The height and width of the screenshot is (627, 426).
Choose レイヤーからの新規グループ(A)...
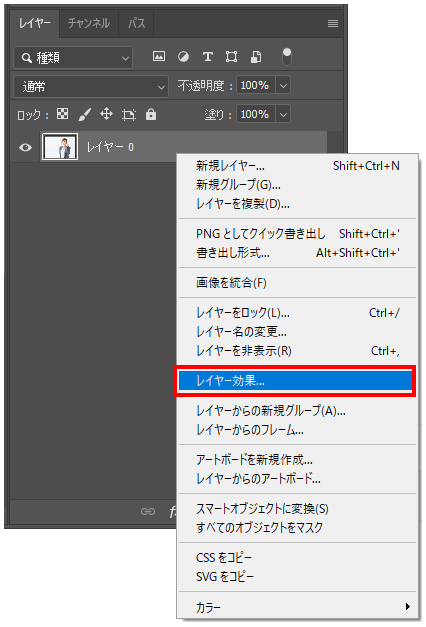click(297, 410)
